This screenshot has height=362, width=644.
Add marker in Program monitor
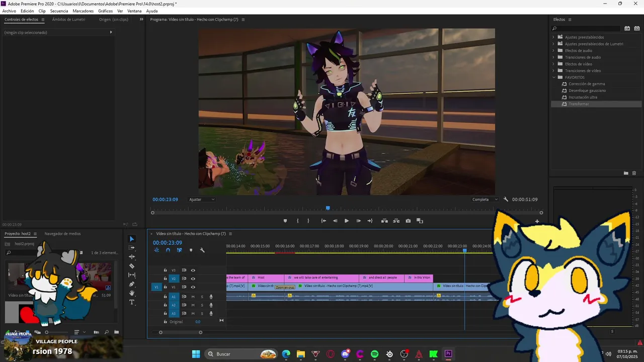pos(285,221)
